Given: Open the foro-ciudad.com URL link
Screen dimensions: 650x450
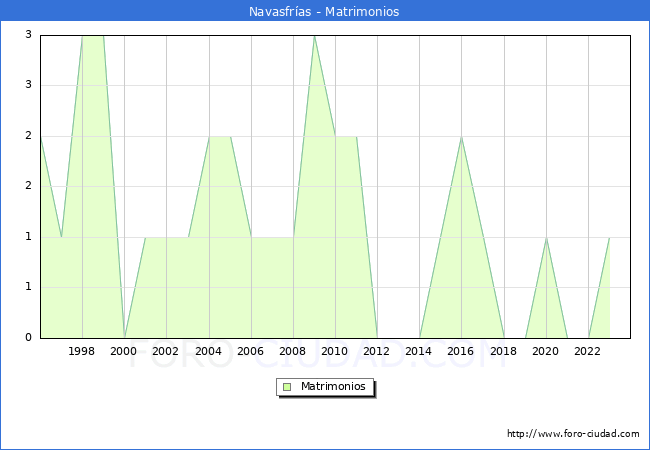Looking at the screenshot, I should click(x=573, y=434).
